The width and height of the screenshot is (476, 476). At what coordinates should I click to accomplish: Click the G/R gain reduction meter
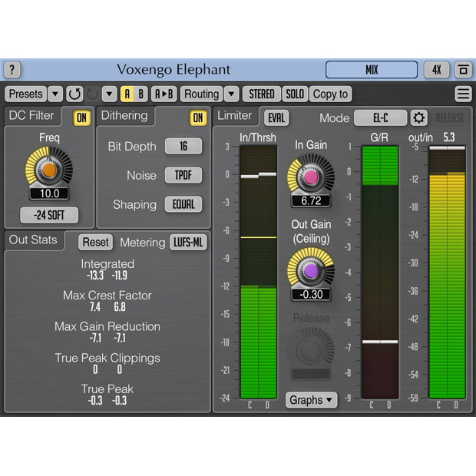380,273
